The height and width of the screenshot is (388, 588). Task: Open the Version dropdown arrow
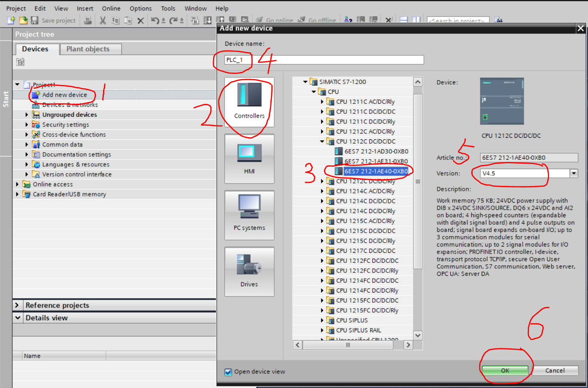[574, 173]
